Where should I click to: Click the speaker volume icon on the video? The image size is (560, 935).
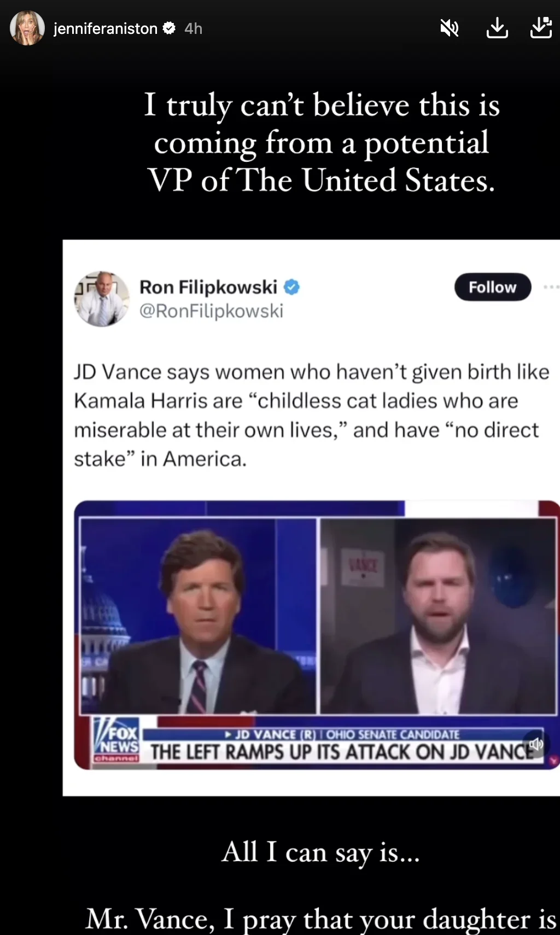[536, 744]
